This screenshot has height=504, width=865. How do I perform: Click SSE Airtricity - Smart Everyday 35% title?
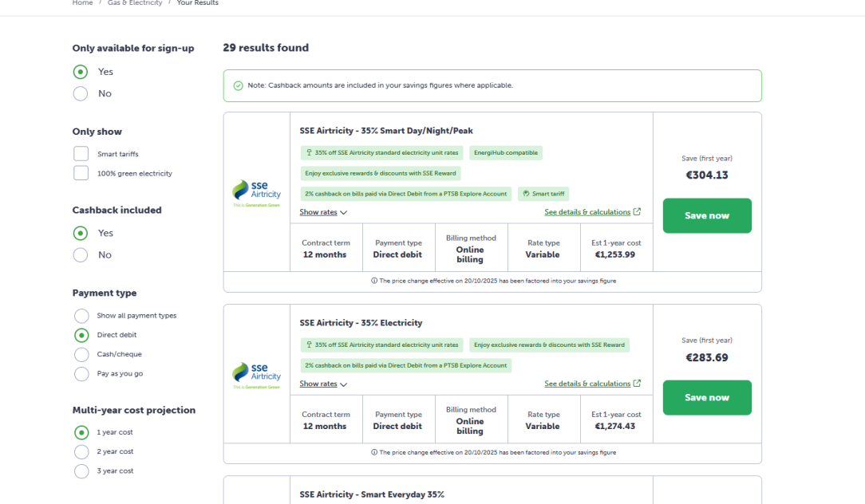click(x=372, y=494)
